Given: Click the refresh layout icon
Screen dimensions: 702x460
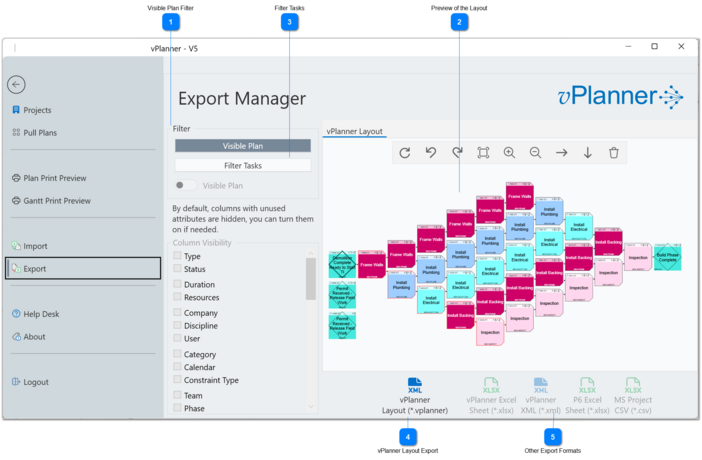Looking at the screenshot, I should (x=405, y=153).
